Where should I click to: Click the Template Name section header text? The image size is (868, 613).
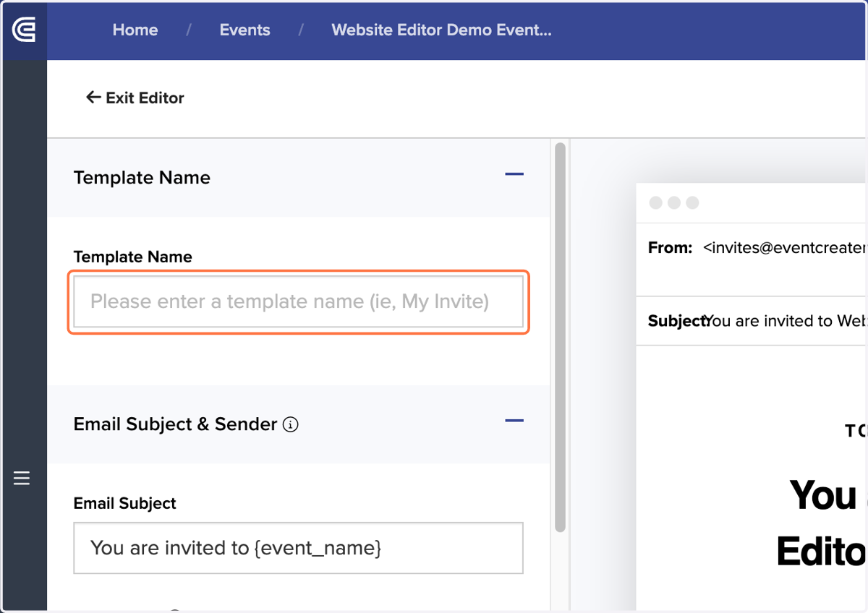pyautogui.click(x=142, y=178)
